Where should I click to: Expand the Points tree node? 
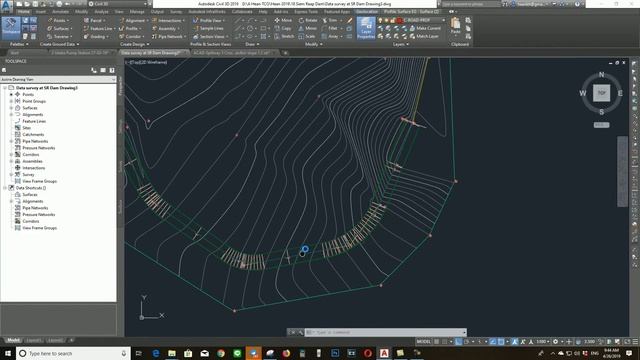11,94
